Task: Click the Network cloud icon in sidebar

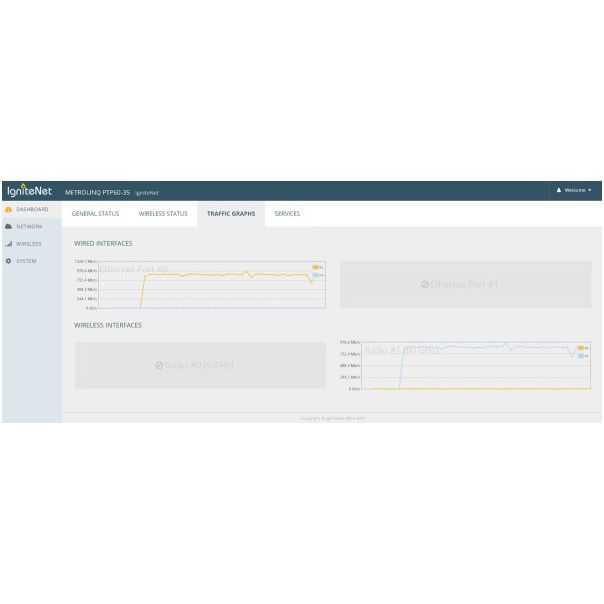Action: (9, 226)
